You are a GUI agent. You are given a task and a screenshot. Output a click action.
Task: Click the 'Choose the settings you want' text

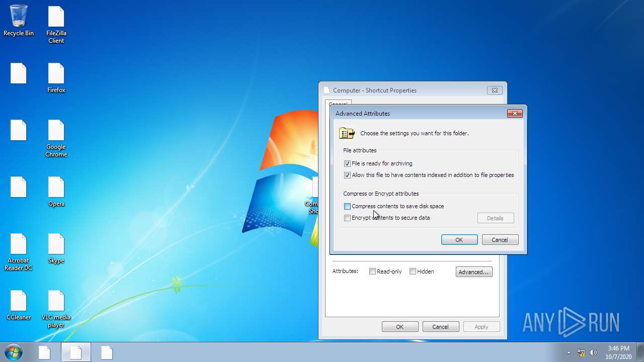415,133
